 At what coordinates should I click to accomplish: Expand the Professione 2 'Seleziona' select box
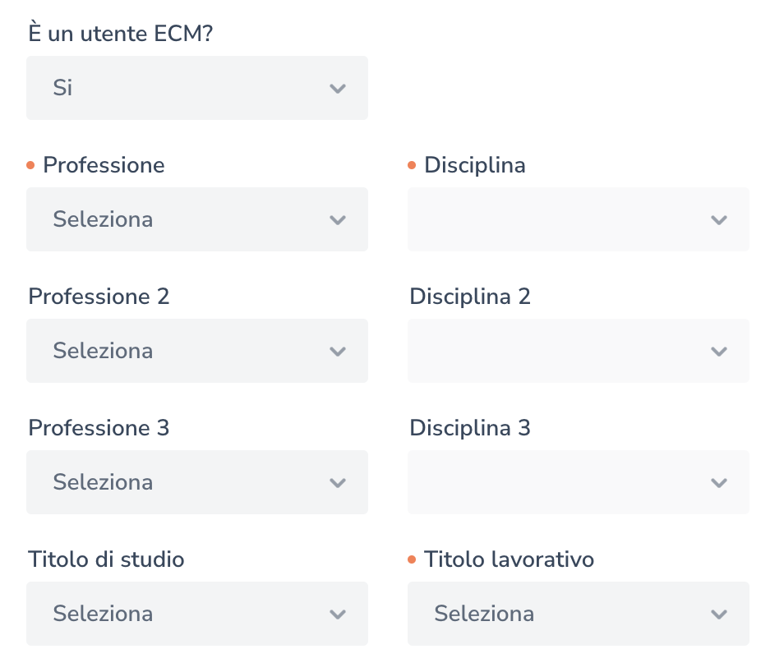click(x=181, y=351)
